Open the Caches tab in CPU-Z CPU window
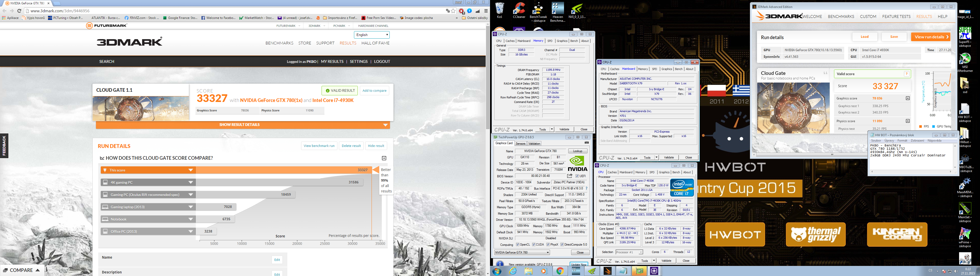980x276 pixels. click(x=612, y=172)
